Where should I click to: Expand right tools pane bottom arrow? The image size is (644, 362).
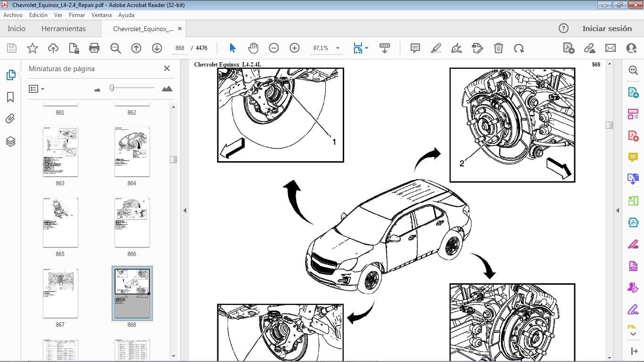pyautogui.click(x=634, y=351)
